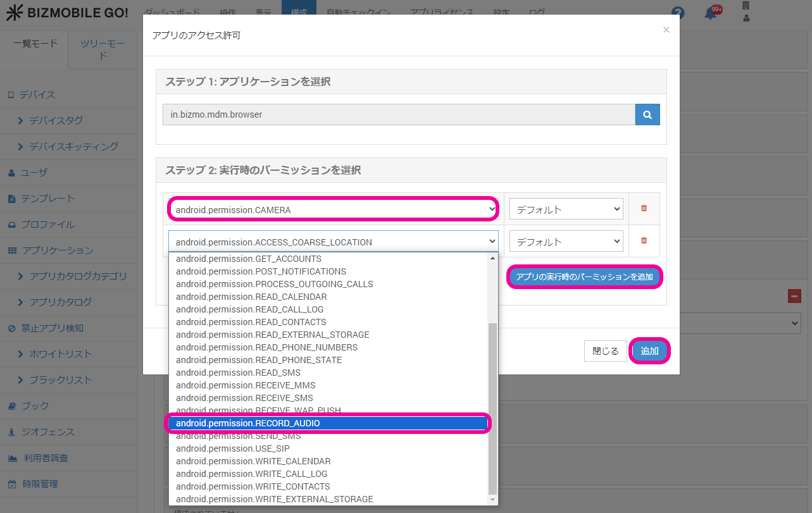Delete the ACCESS_COARSE_LOCATION row with trash icon
812x513 pixels.
click(x=644, y=240)
